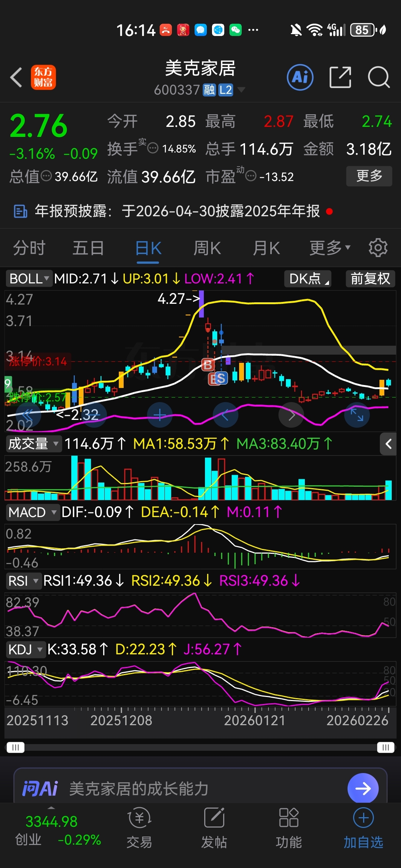Tap the annual report document icon
This screenshot has height=868, width=401.
(20, 211)
